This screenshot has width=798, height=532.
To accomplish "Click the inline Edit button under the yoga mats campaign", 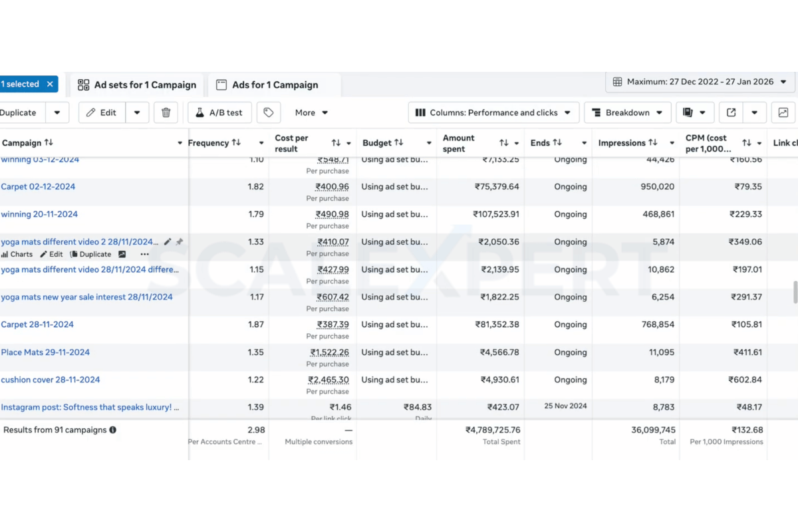I will 51,254.
